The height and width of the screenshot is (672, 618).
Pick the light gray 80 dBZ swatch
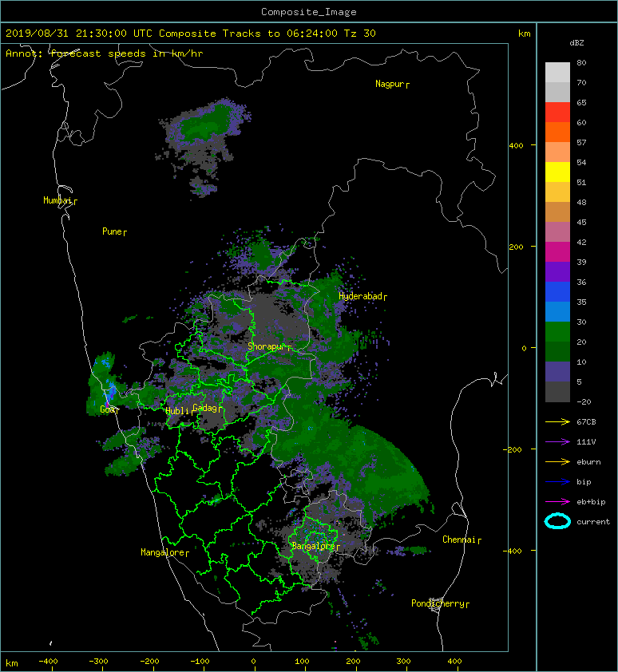point(557,73)
